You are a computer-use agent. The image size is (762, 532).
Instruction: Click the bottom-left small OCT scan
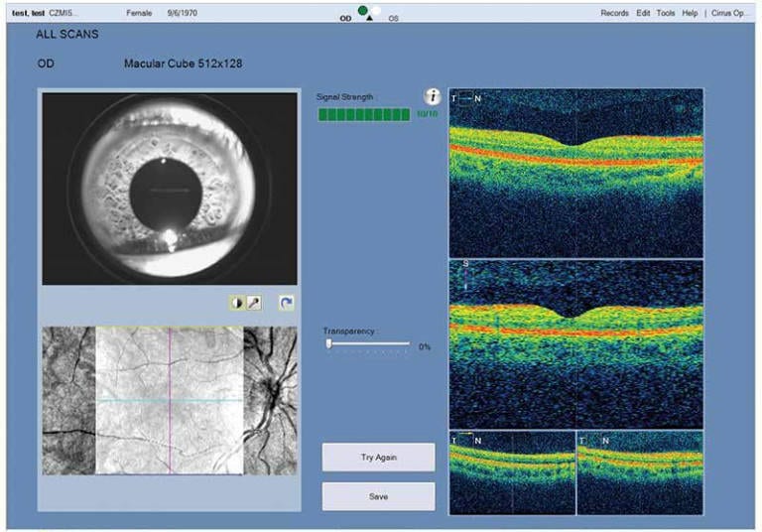[x=513, y=472]
